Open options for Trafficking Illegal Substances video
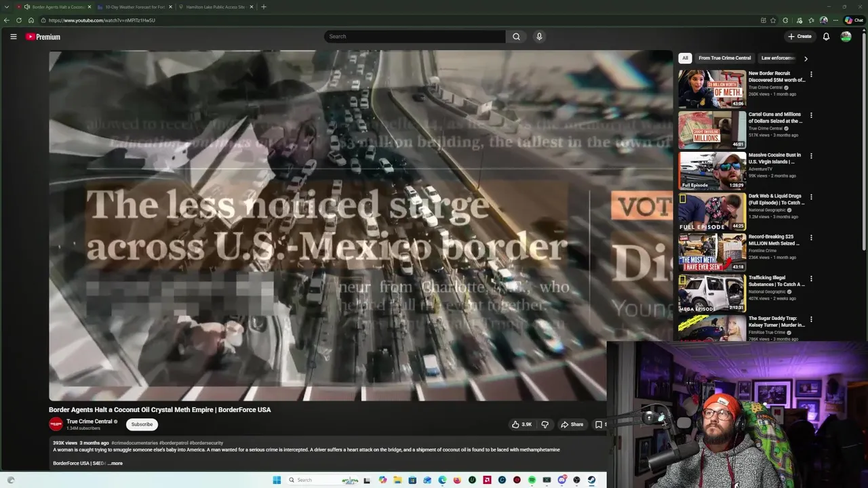 [x=811, y=279]
